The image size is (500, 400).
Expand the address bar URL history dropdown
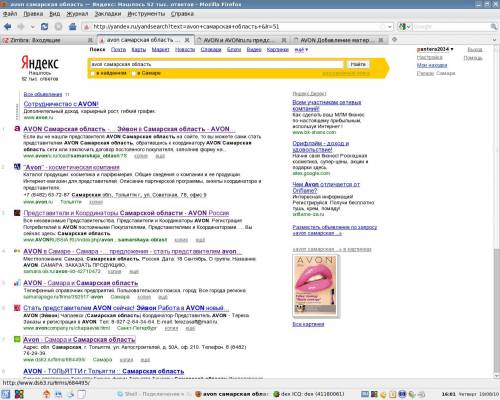tap(390, 27)
